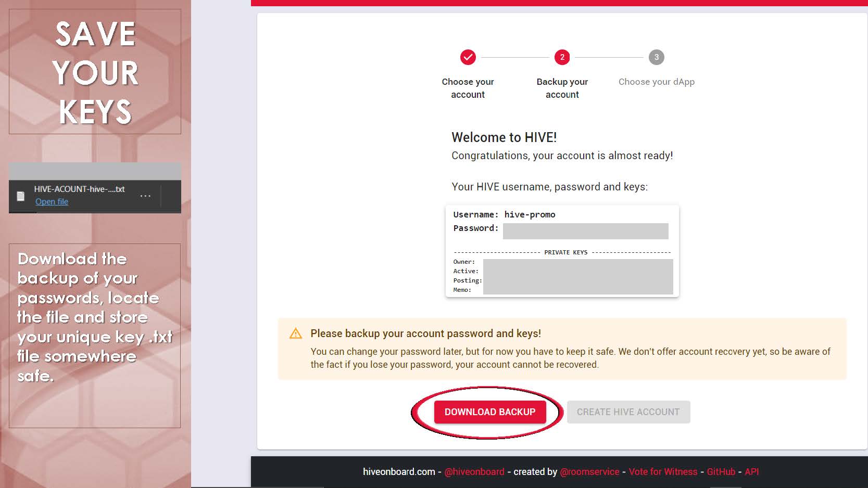Select step two circle Backup your account
The width and height of the screenshot is (868, 488).
click(x=562, y=57)
